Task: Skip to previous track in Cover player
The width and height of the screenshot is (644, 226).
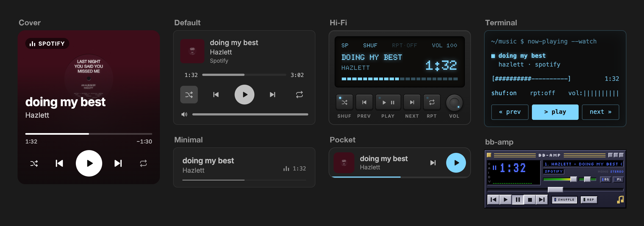Action: (59, 163)
